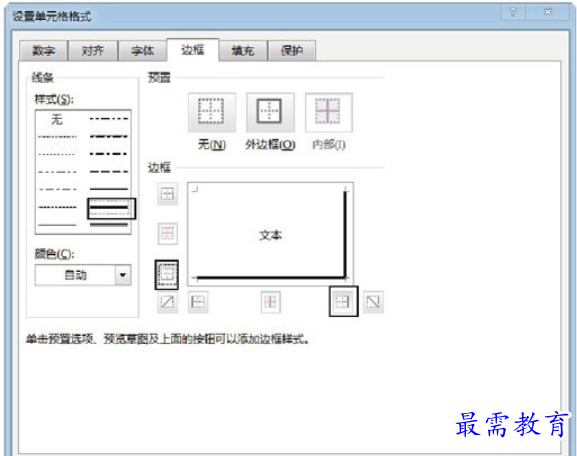Toggle the inside horizontal border button

coord(167,233)
